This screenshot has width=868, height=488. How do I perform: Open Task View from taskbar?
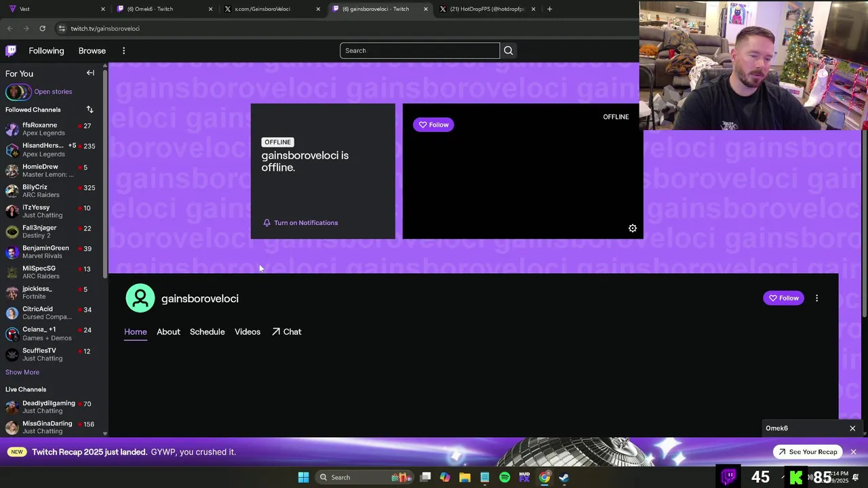425,477
